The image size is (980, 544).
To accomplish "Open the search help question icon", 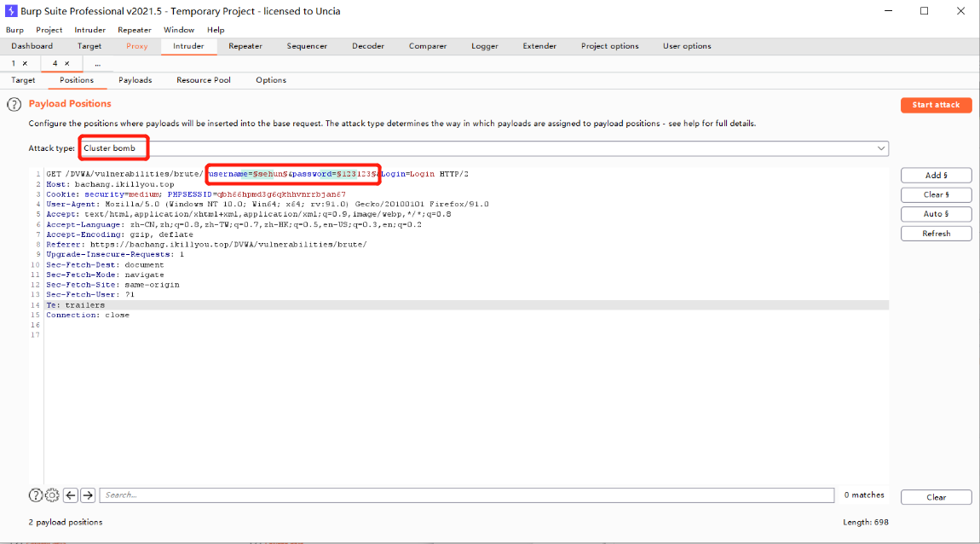I will 36,495.
